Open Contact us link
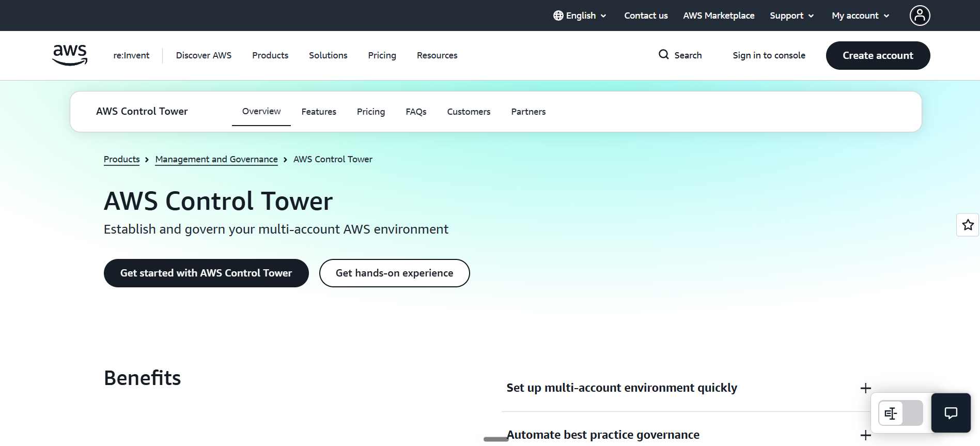980x446 pixels. [x=646, y=16]
